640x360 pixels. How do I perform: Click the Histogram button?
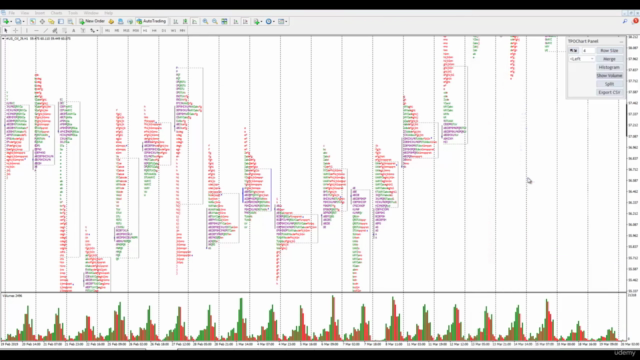tap(609, 67)
